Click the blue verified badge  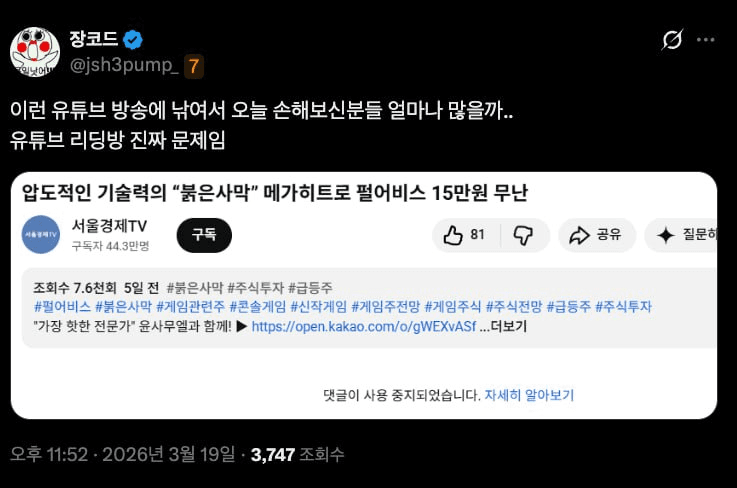tap(133, 39)
